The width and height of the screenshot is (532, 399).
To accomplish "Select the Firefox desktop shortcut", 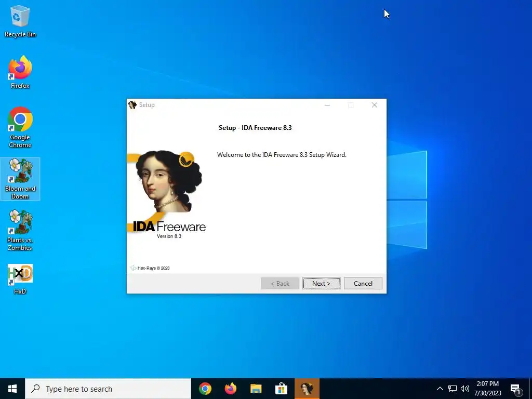I will point(20,72).
